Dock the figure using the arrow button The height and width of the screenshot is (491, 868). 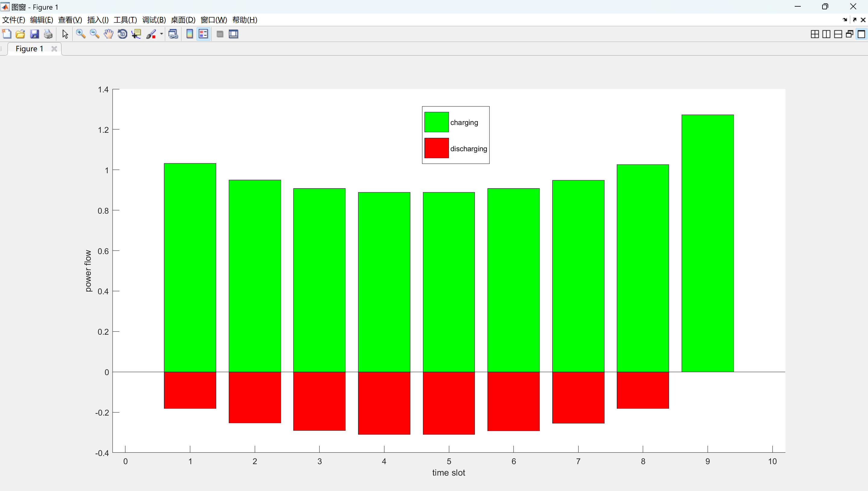point(845,20)
